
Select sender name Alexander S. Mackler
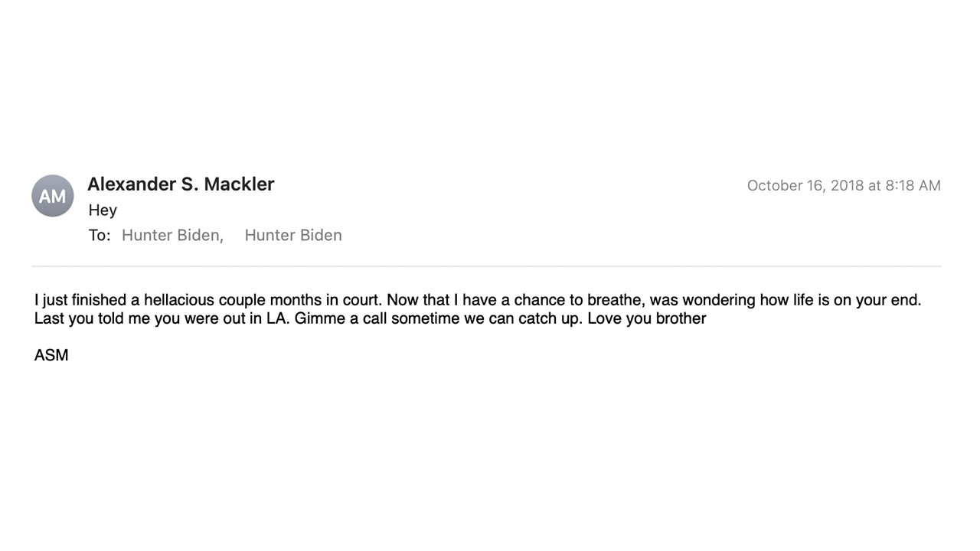[181, 184]
